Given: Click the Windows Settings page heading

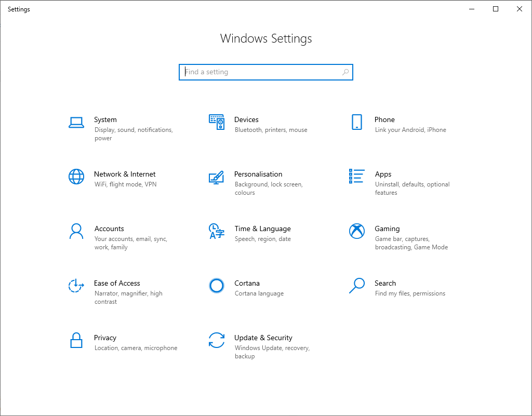Looking at the screenshot, I should [x=266, y=38].
